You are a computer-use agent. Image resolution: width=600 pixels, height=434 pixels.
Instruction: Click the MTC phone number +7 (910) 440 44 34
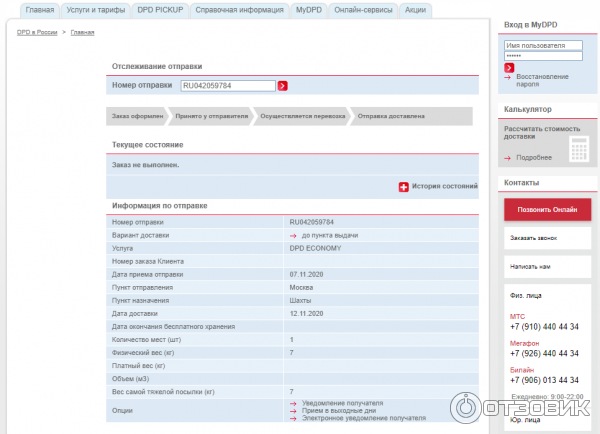pyautogui.click(x=544, y=327)
